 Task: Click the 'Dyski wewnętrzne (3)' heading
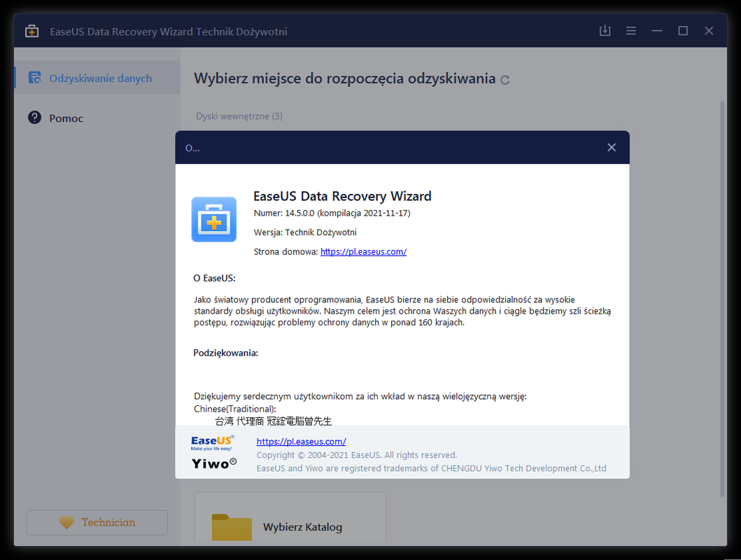(x=239, y=116)
